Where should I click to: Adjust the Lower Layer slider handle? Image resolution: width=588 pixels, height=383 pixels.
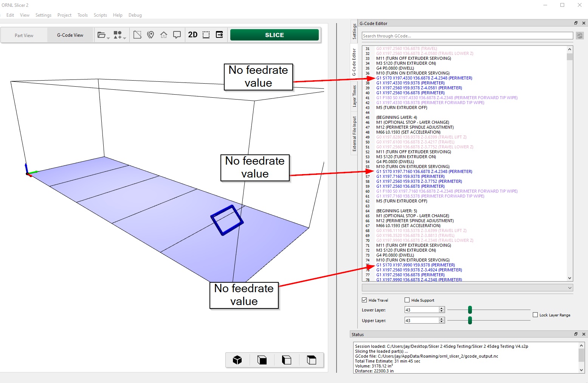[470, 310]
